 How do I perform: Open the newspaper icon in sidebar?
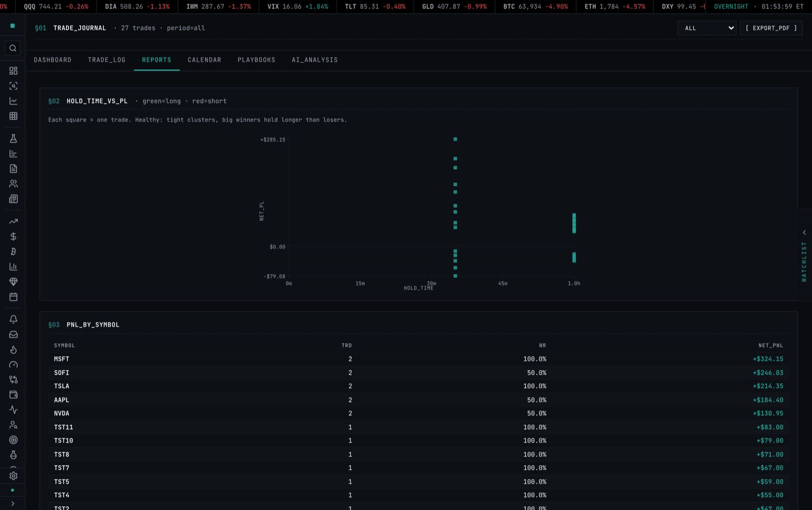13,199
